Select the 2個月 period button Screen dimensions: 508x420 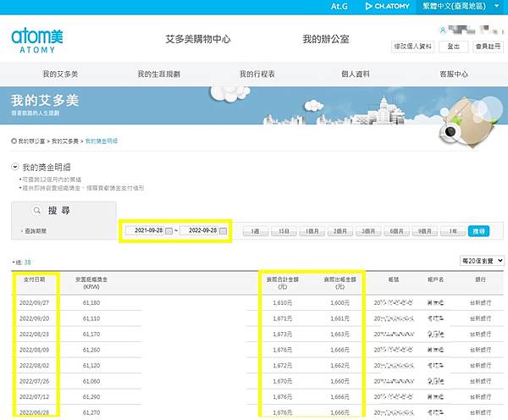point(340,231)
